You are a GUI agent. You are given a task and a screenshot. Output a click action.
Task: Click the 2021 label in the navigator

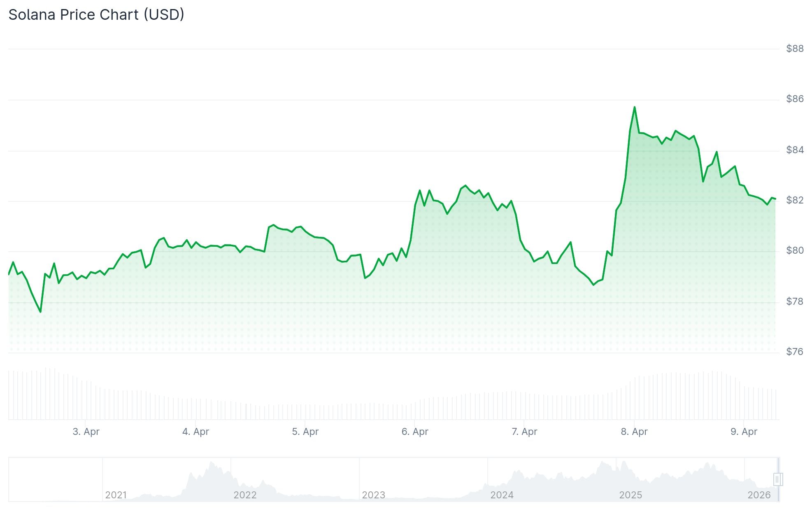click(116, 495)
